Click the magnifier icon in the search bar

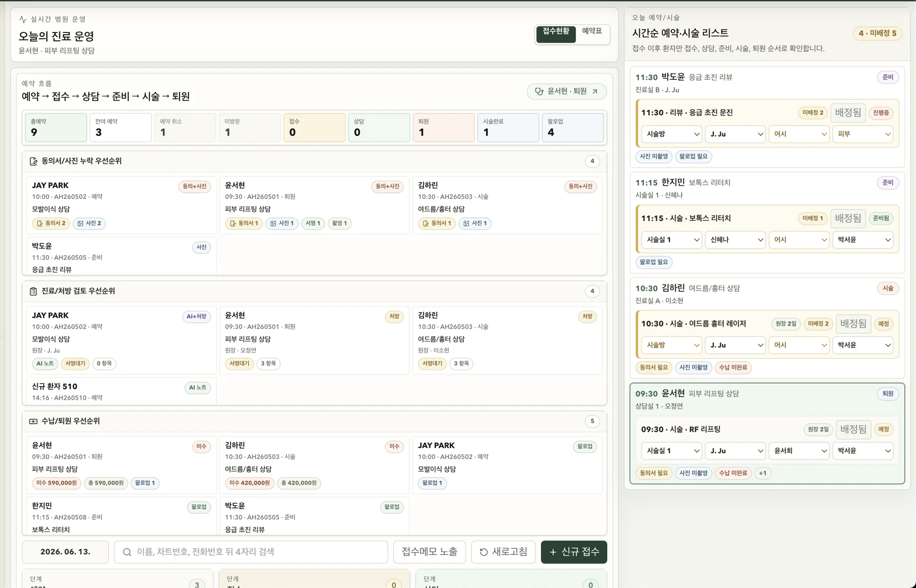click(x=127, y=552)
